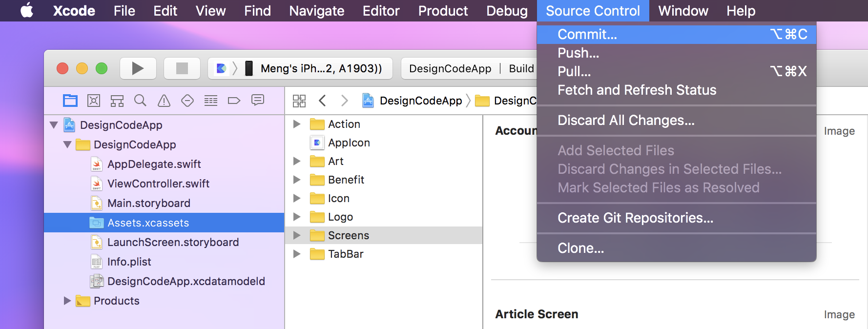
Task: Open the File menu
Action: [x=124, y=11]
